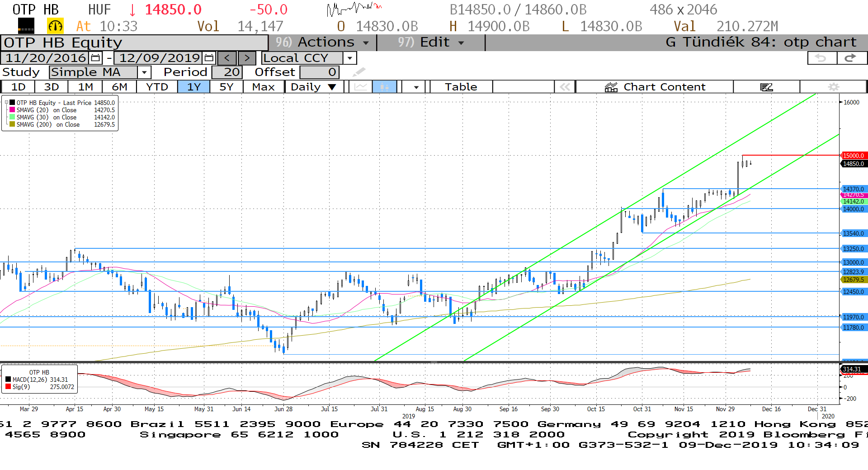Shift date range backward with left arrow
This screenshot has width=868, height=470.
coord(227,58)
